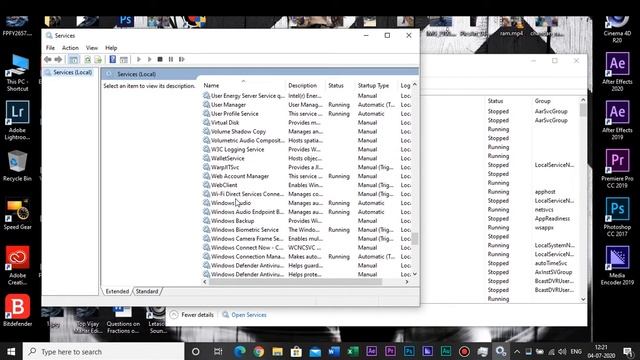This screenshot has width=640, height=360.
Task: Open the Help menu in Services
Action: [x=111, y=48]
